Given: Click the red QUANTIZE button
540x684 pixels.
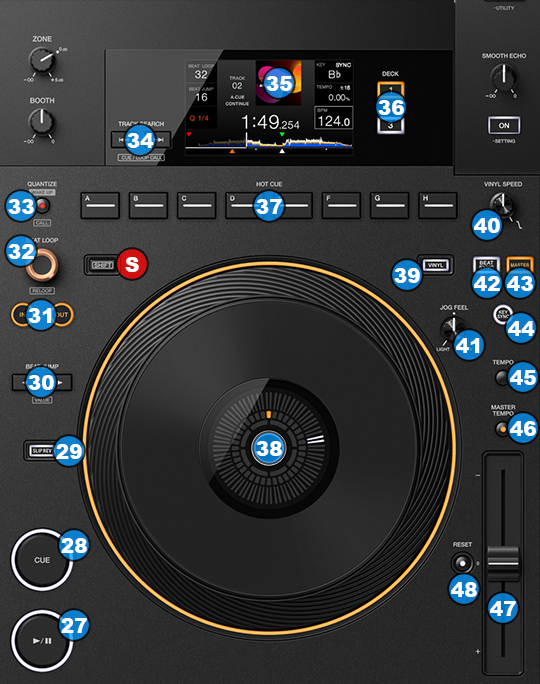Looking at the screenshot, I should [42, 205].
